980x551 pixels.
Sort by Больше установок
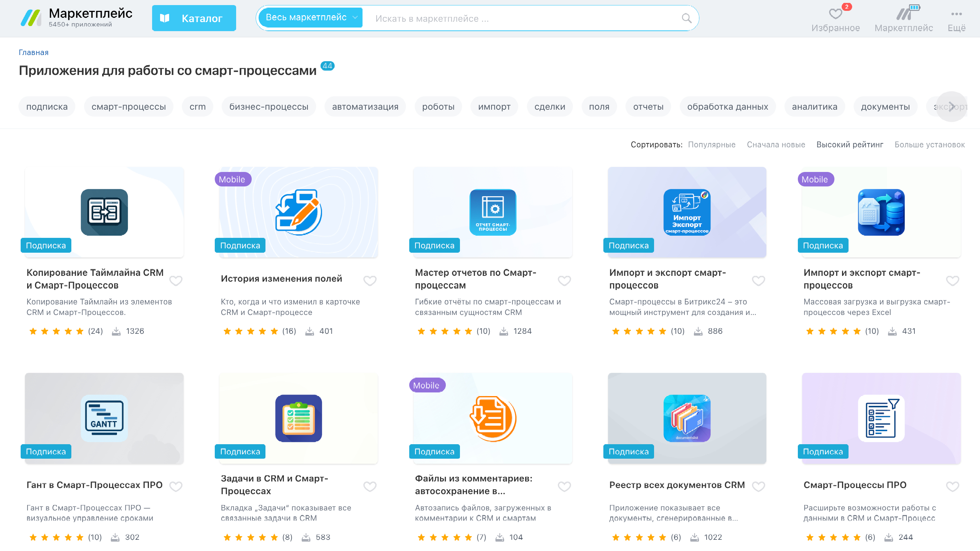[929, 144]
